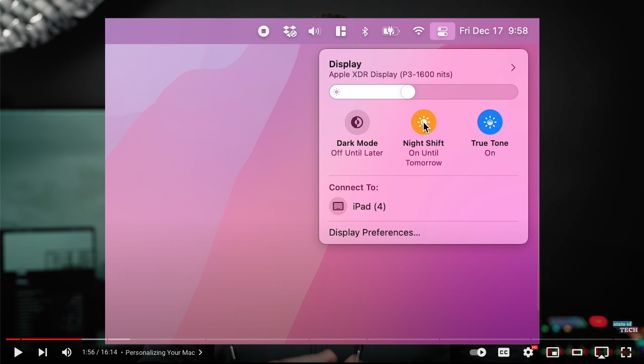Toggle Night Shift off
644x364 pixels.
pos(424,122)
